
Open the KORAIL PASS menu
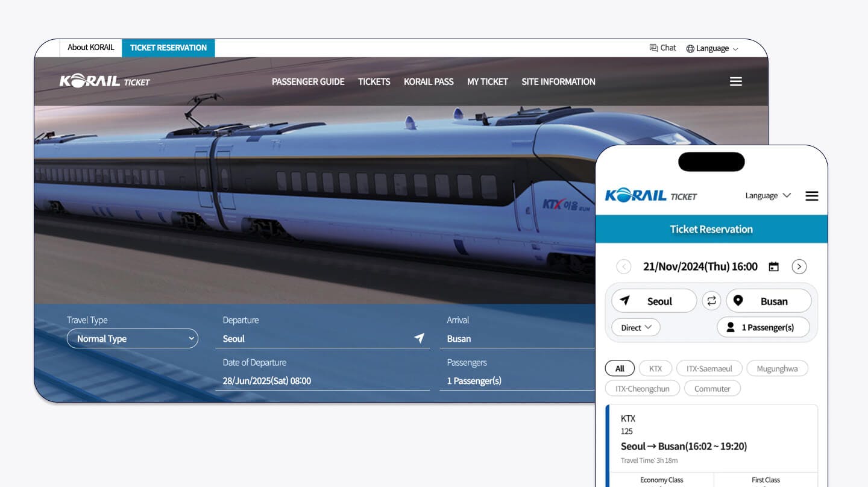(x=429, y=81)
